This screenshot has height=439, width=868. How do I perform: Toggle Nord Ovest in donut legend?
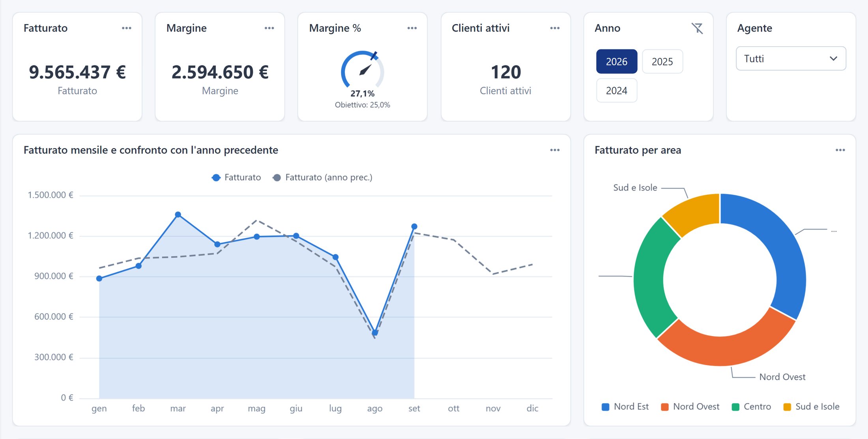[690, 407]
